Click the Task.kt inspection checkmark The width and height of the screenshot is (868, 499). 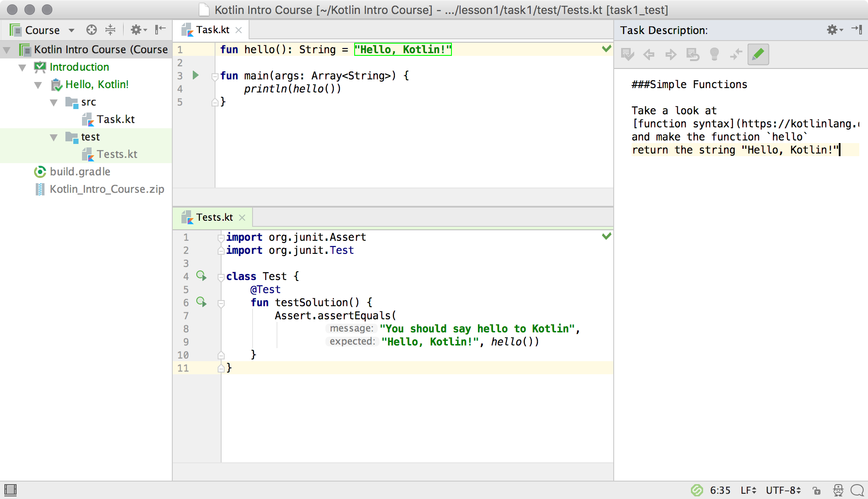(x=606, y=49)
